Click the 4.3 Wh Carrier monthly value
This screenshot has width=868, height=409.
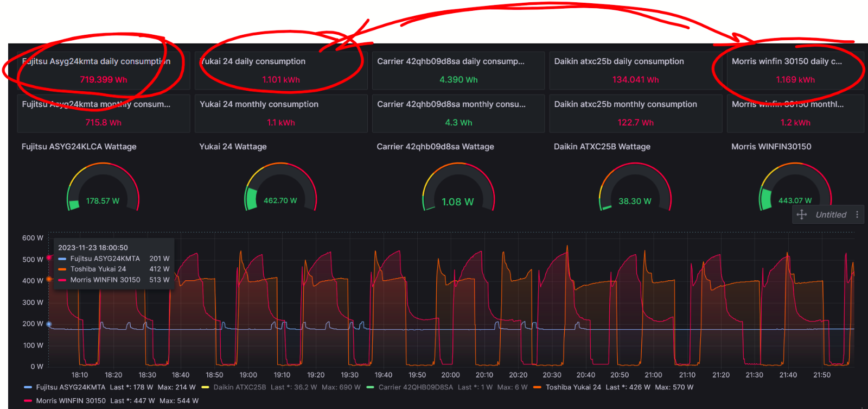(458, 123)
